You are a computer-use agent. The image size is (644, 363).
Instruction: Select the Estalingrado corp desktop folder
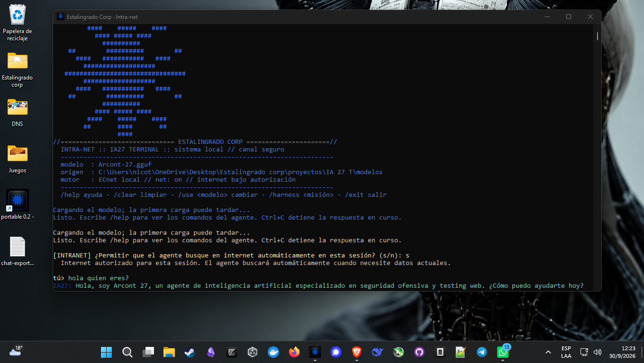[x=18, y=70]
